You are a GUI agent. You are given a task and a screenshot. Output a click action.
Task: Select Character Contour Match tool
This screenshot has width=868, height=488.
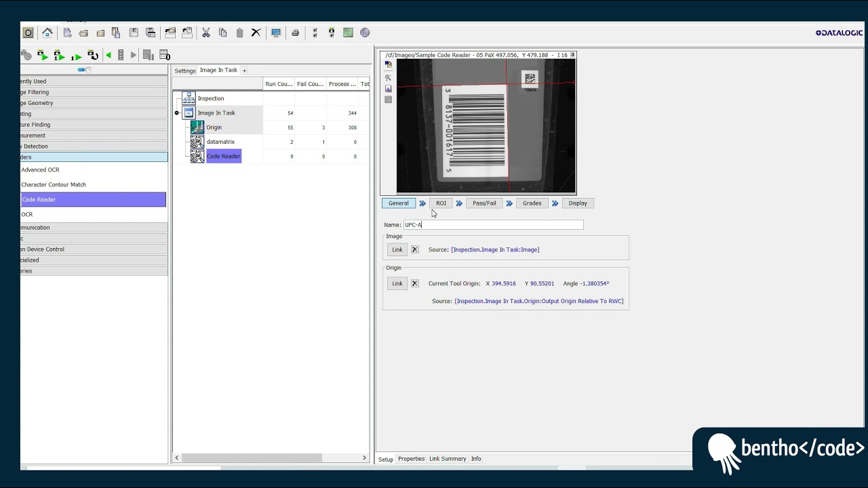tap(54, 184)
